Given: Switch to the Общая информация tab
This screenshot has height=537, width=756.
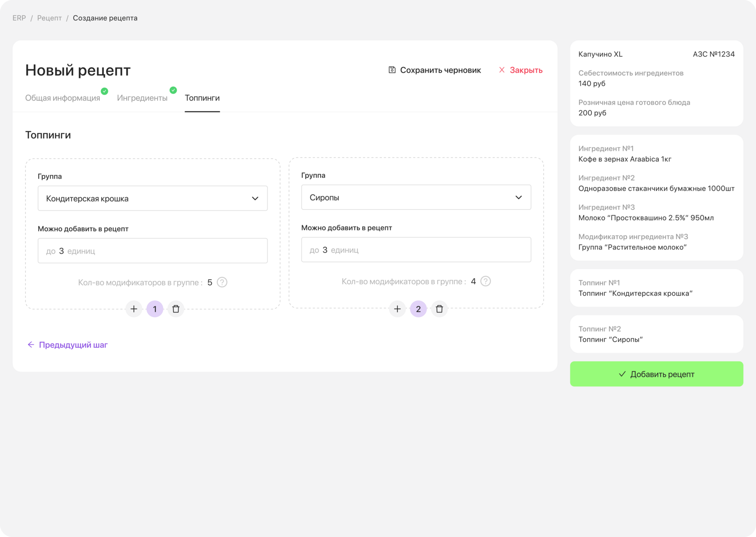Looking at the screenshot, I should (x=63, y=98).
